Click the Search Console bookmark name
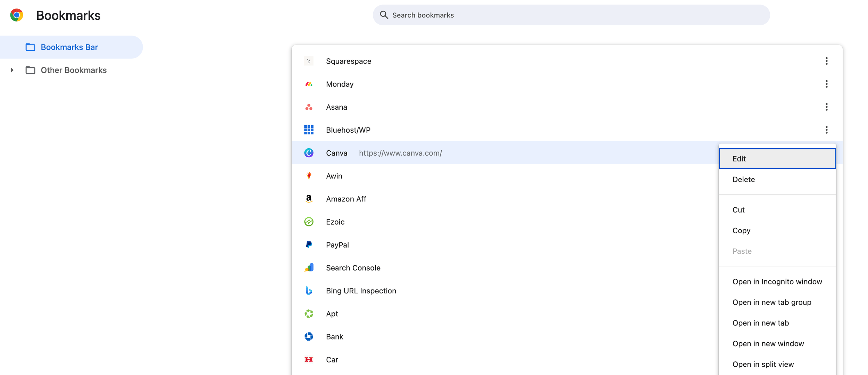The image size is (868, 375). (353, 268)
